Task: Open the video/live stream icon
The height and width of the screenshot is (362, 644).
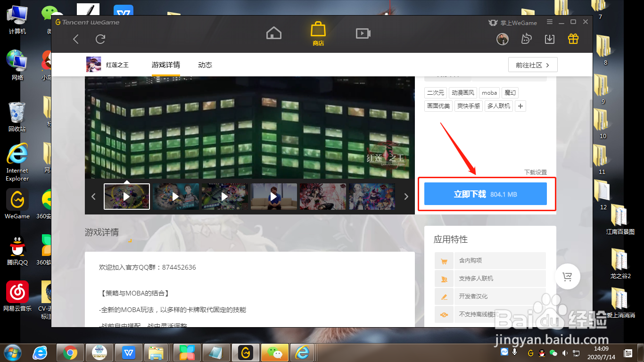Action: click(363, 33)
